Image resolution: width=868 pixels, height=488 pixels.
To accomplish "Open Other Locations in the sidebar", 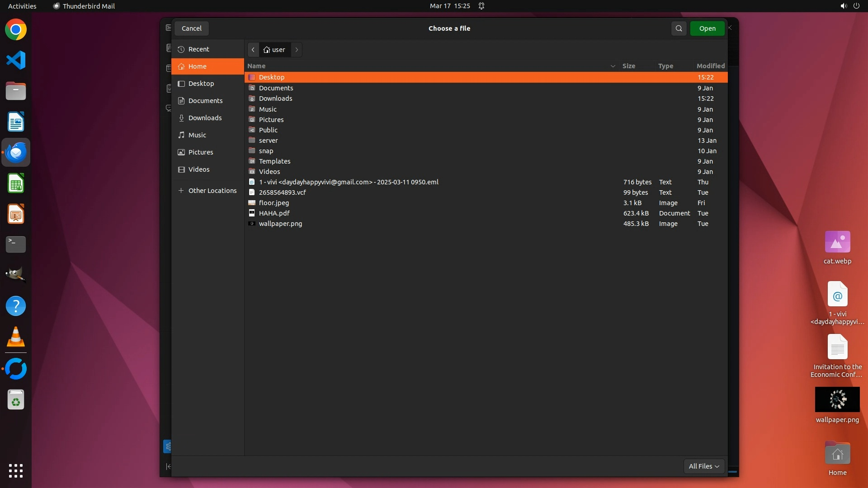I will 212,191.
